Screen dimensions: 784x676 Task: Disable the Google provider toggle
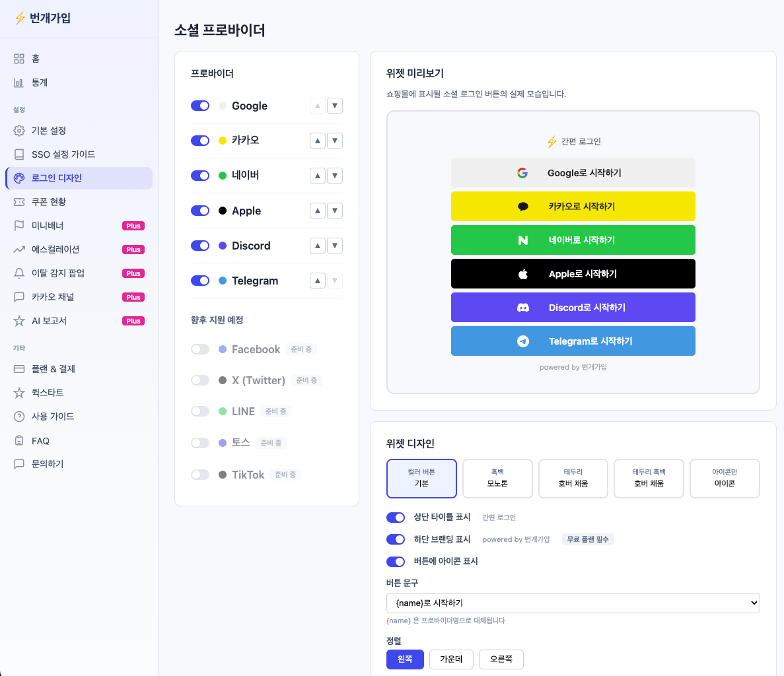(200, 106)
